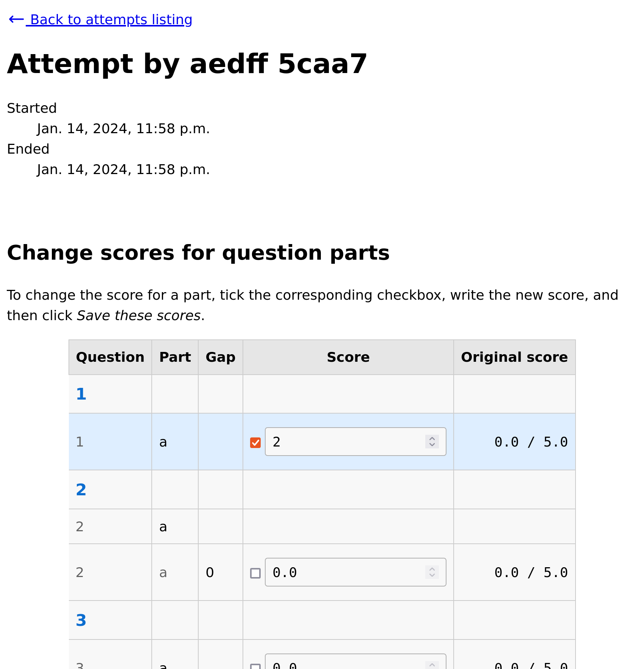Decrement the score for question 2a
This screenshot has width=644, height=669.
pyautogui.click(x=431, y=576)
